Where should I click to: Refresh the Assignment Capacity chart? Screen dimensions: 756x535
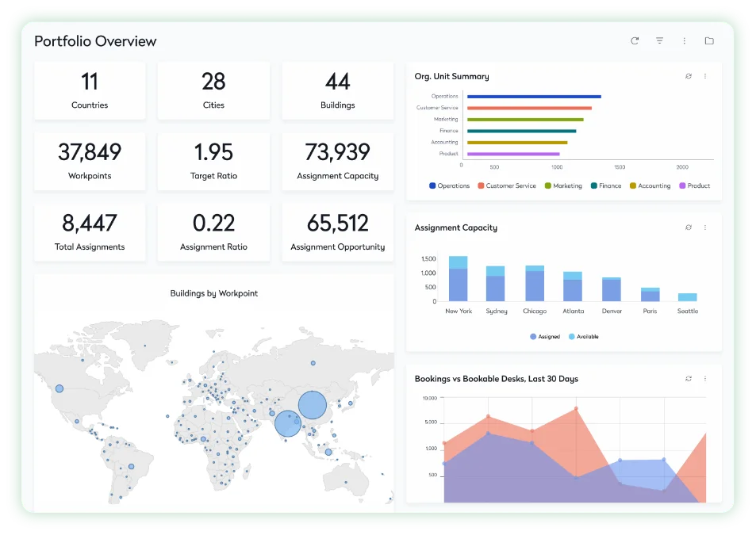tap(689, 227)
